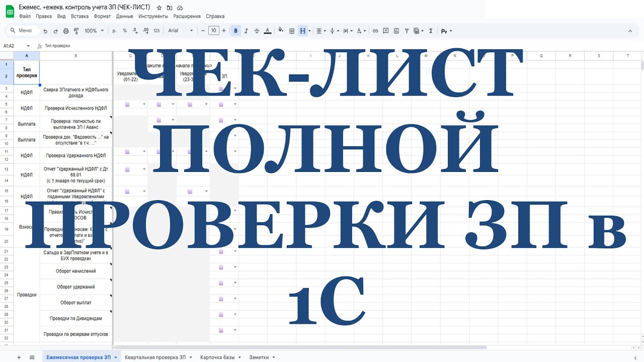Collapse the toolbar with chevron

pos(630,31)
